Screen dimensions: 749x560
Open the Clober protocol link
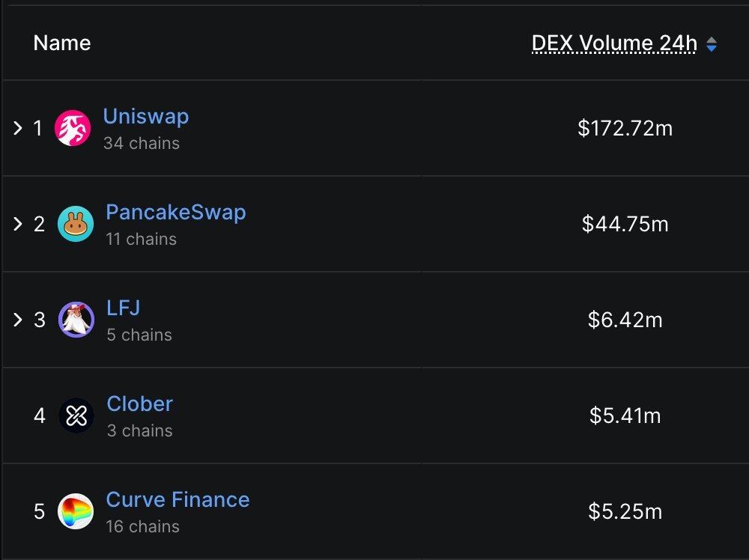pyautogui.click(x=139, y=404)
